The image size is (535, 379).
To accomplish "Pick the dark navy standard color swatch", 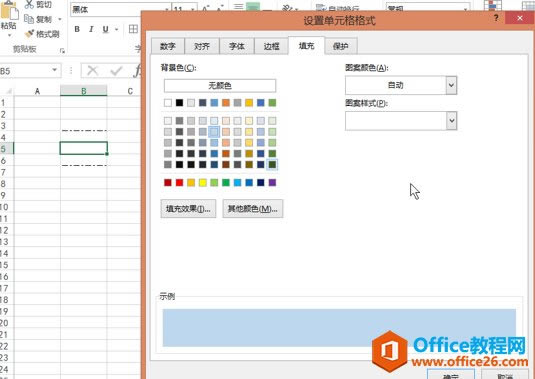I will click(x=261, y=183).
